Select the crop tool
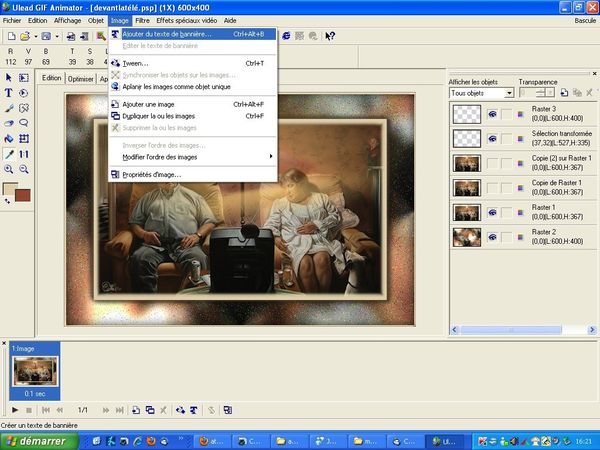 [24, 139]
